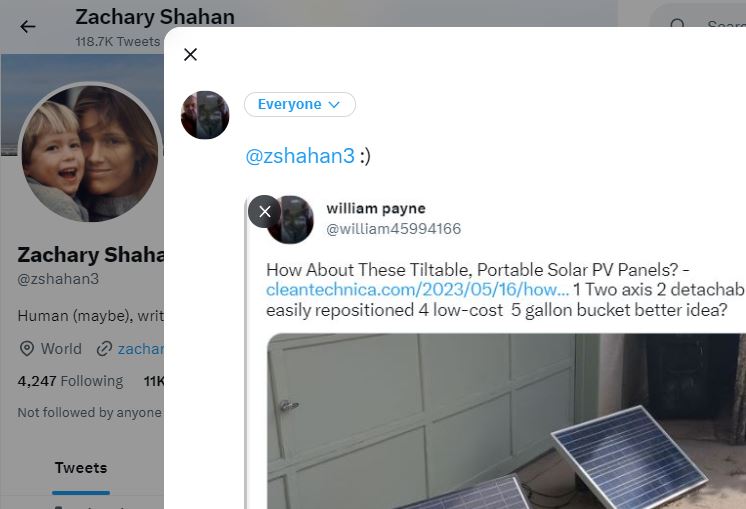Click the chevron in the Everyone selector
The width and height of the screenshot is (746, 509).
(x=334, y=105)
